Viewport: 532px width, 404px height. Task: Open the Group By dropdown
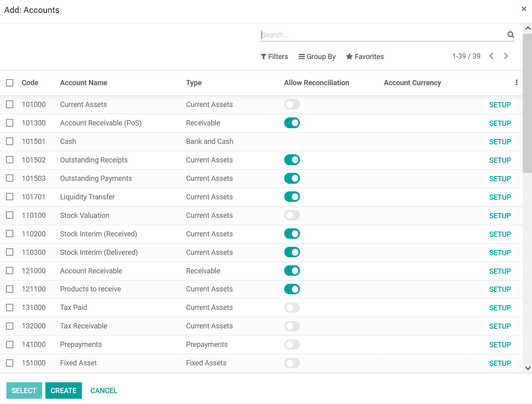pos(317,57)
